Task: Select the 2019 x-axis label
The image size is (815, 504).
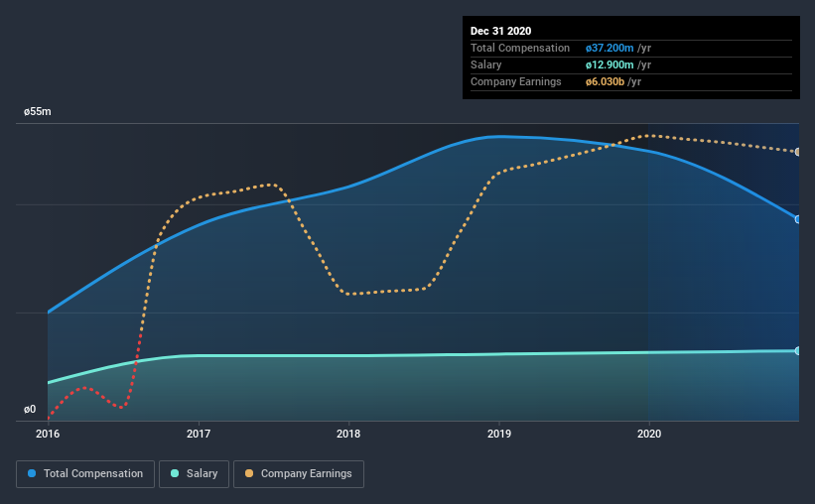Action: [499, 434]
